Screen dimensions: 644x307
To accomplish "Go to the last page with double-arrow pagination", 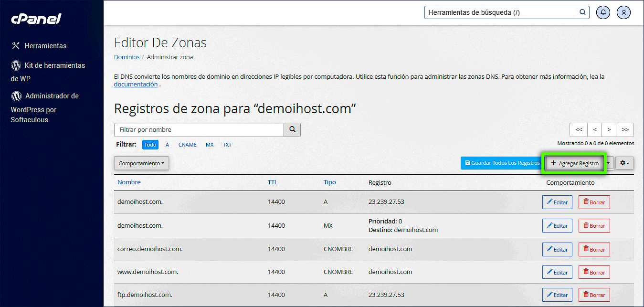I will pos(625,129).
